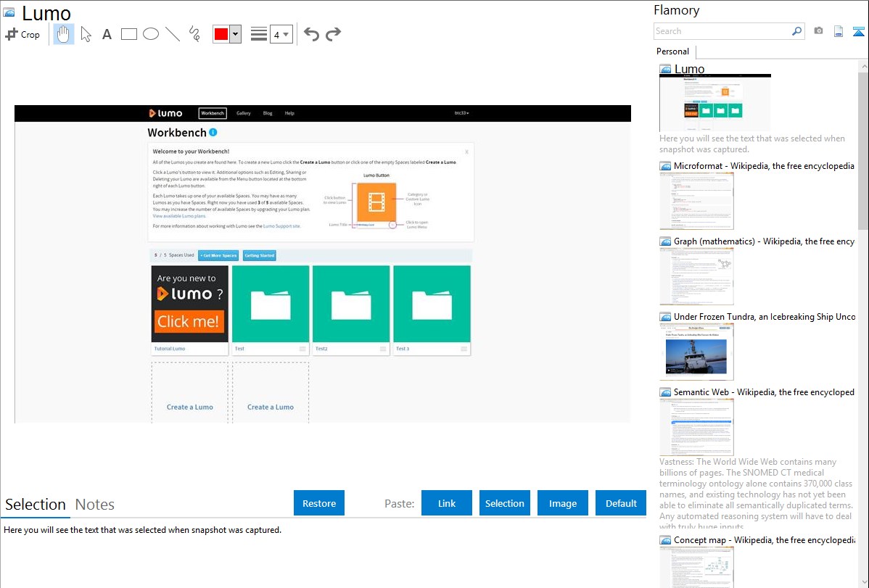Open Help in the lumo navigation bar
Image resolution: width=869 pixels, height=588 pixels.
click(289, 113)
